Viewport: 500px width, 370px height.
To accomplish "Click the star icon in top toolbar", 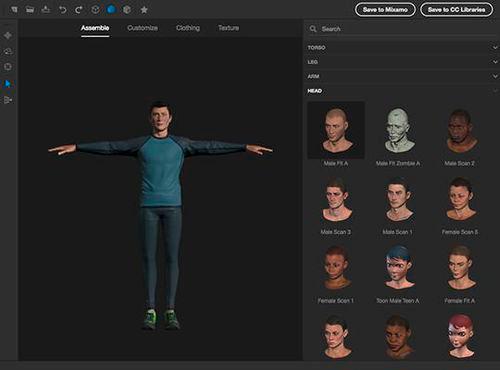I will click(x=144, y=10).
